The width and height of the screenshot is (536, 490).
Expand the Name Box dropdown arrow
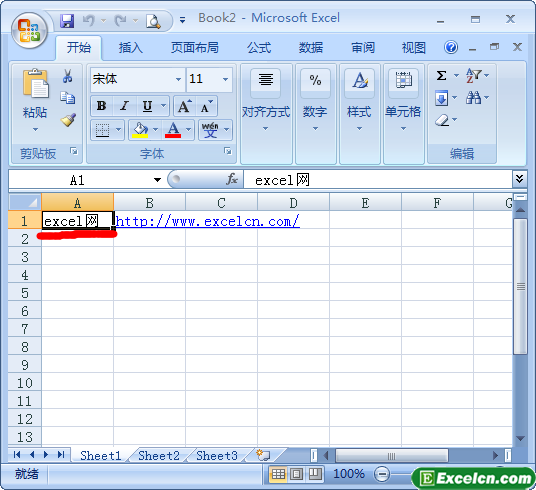[x=157, y=180]
